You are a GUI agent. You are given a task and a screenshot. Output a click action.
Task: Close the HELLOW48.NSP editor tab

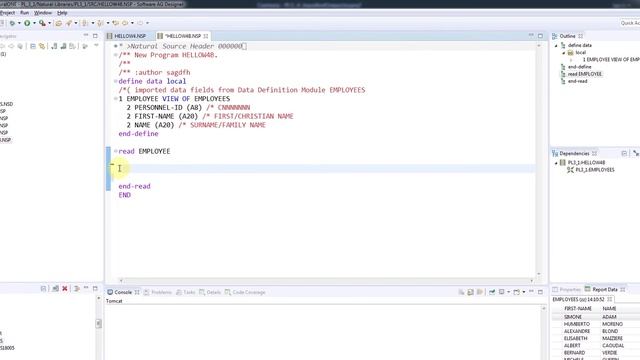point(206,36)
